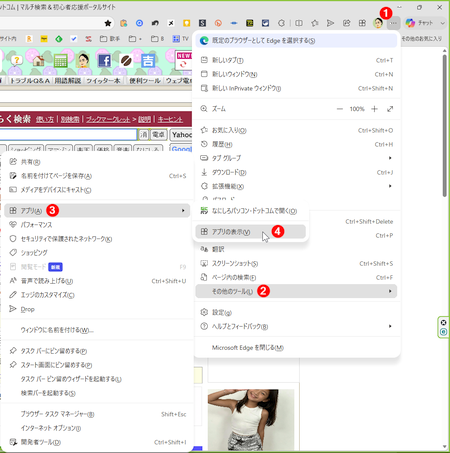This screenshot has height=453, width=450.
Task: Choose エッジのカスタマイズ item
Action: pyautogui.click(x=97, y=295)
